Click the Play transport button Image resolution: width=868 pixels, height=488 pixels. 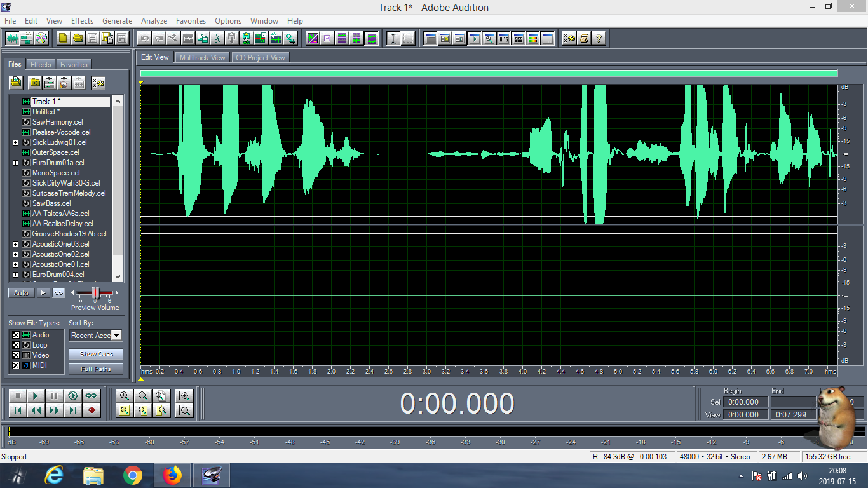(x=36, y=396)
